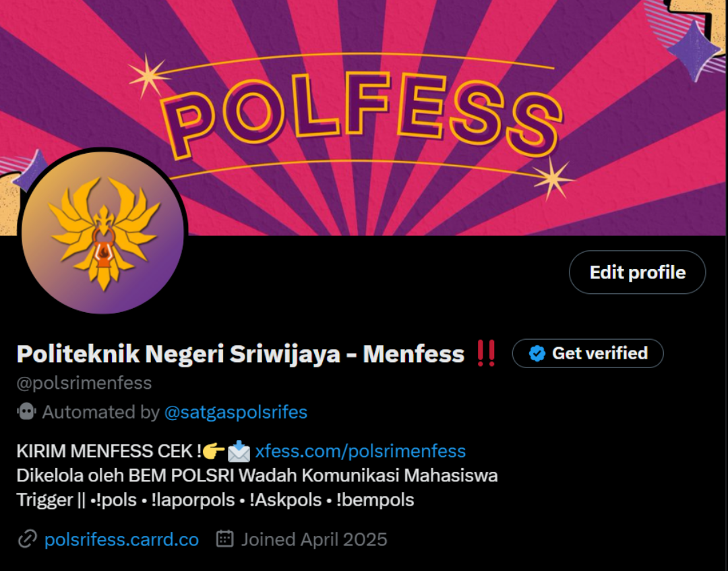Click the purple diamond sparkle in banner corner

694,49
